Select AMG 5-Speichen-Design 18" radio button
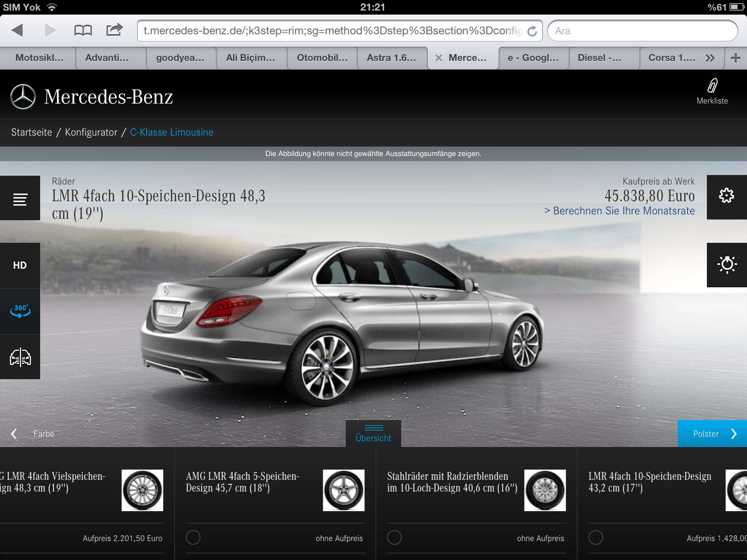747x560 pixels. (193, 537)
